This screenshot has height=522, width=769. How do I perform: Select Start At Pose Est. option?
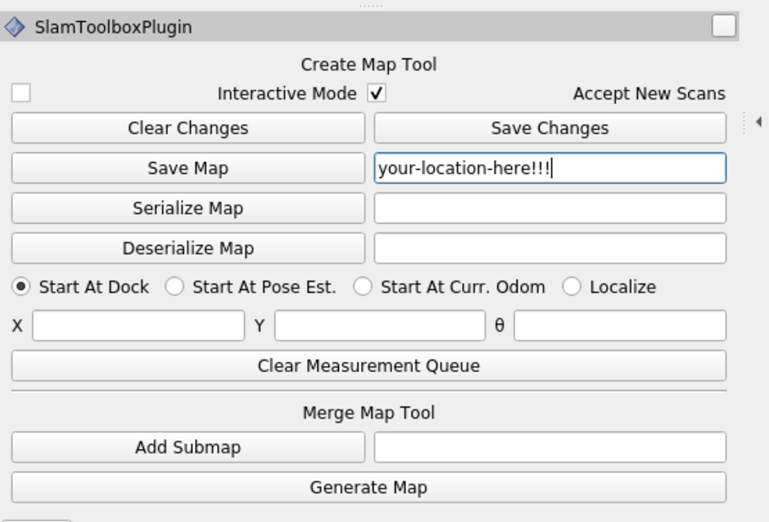[x=175, y=287]
